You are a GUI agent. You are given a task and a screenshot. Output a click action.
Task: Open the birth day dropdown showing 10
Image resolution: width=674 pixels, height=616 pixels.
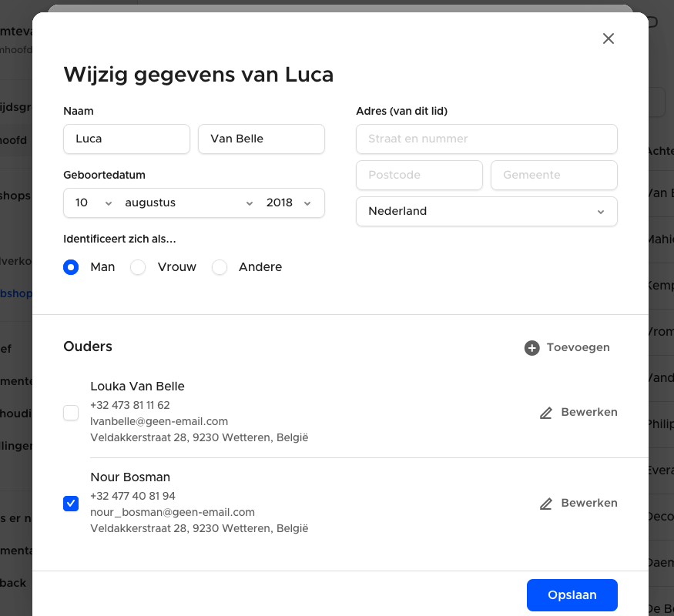93,203
